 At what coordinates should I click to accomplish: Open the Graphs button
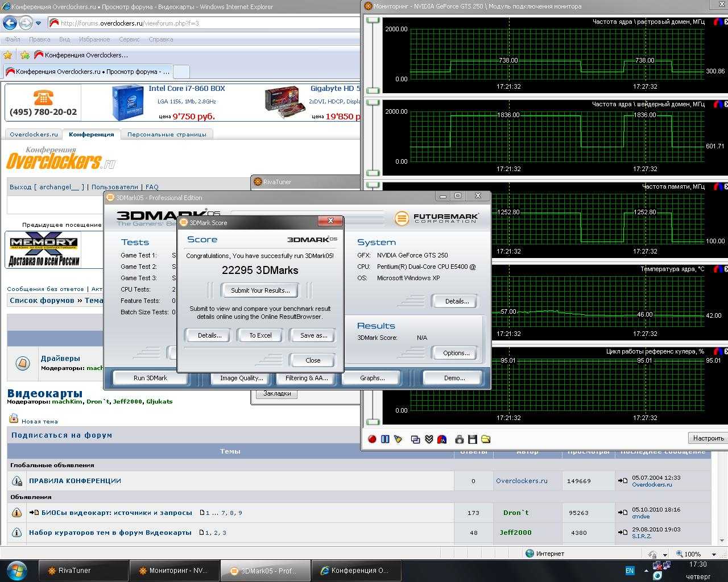[373, 378]
